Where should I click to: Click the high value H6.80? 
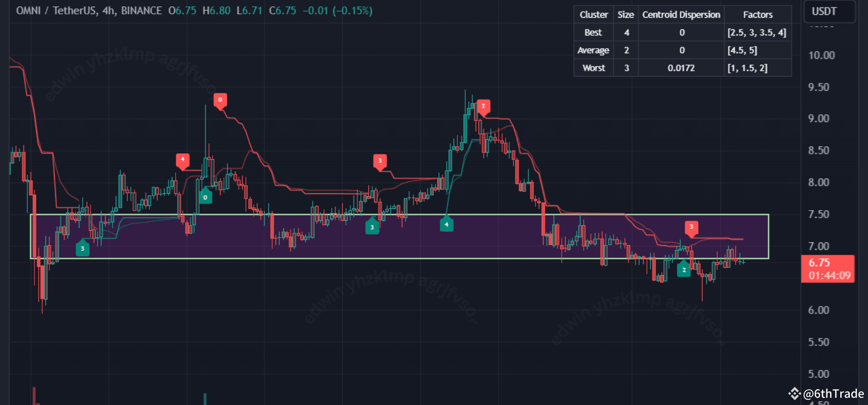coord(216,11)
